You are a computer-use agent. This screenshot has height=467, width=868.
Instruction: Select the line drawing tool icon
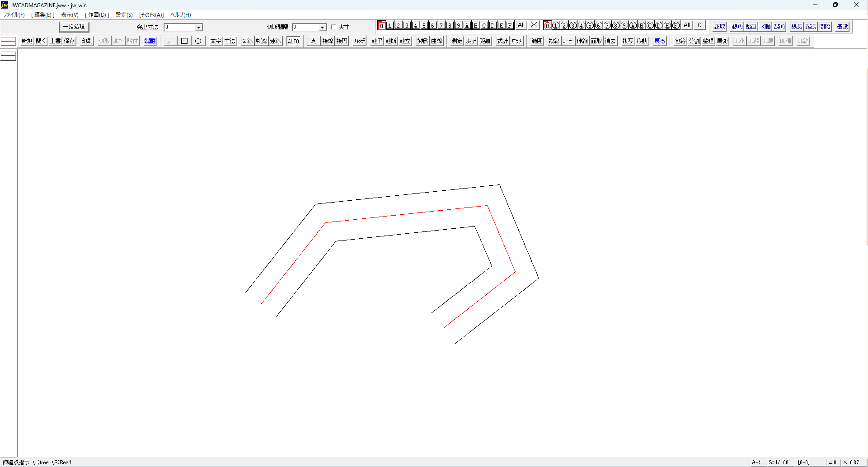(x=170, y=41)
